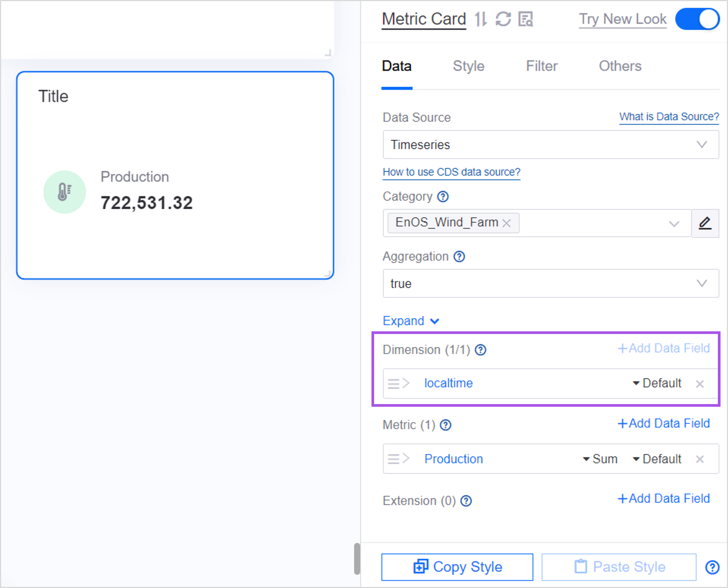Switch to the Style tab
The height and width of the screenshot is (588, 728).
tap(468, 66)
